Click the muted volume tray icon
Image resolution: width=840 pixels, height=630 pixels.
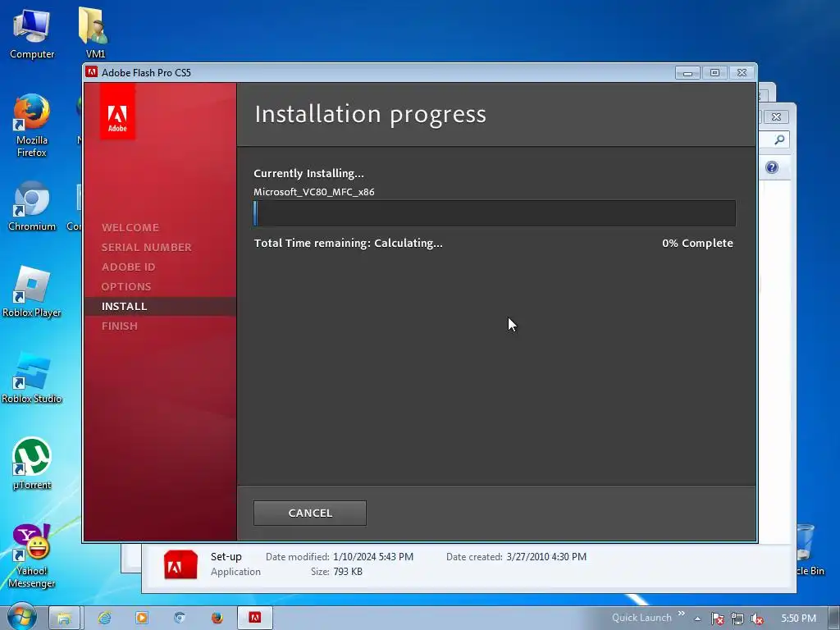click(757, 619)
